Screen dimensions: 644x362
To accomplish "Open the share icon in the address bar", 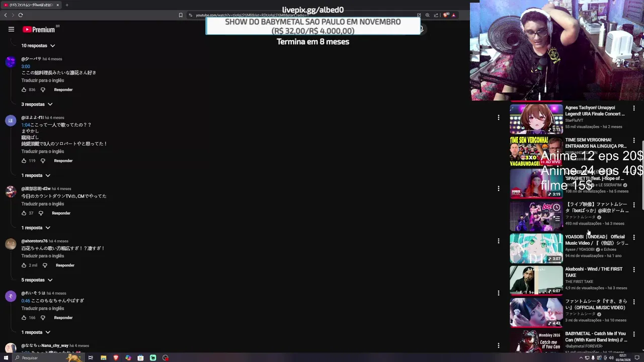I will 436,15.
